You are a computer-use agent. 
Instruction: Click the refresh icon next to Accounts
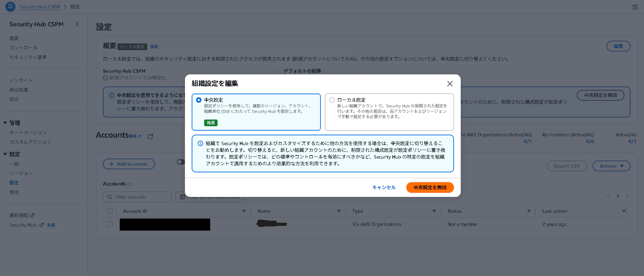point(150,136)
